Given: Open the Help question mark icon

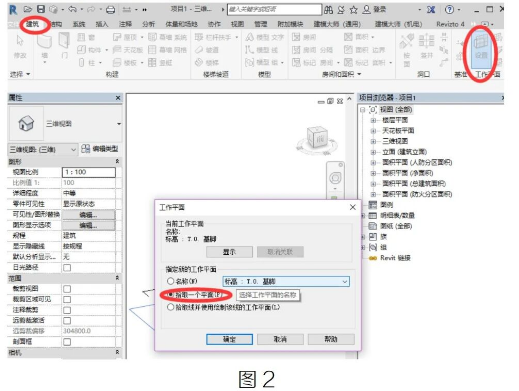Looking at the screenshot, I should (449, 10).
